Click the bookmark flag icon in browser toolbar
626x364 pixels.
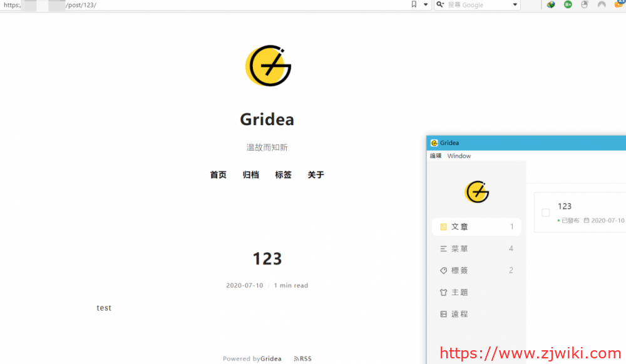pos(414,4)
